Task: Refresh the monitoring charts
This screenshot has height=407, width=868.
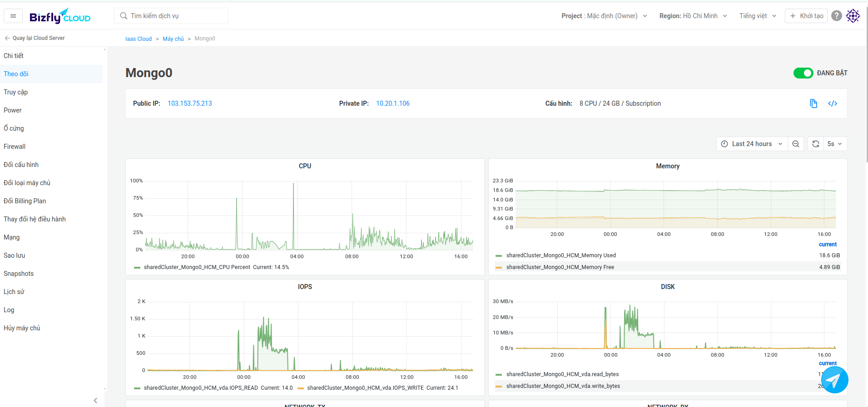Action: click(816, 144)
